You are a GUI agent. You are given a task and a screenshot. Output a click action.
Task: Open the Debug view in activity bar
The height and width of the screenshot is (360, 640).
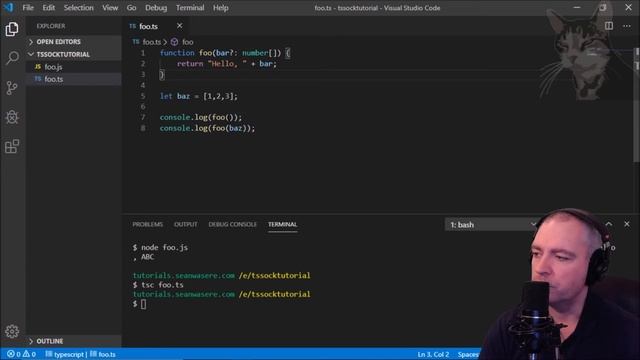pos(12,117)
